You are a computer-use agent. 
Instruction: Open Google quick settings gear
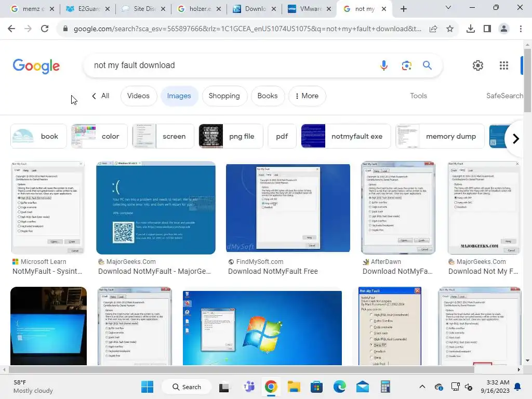click(478, 65)
